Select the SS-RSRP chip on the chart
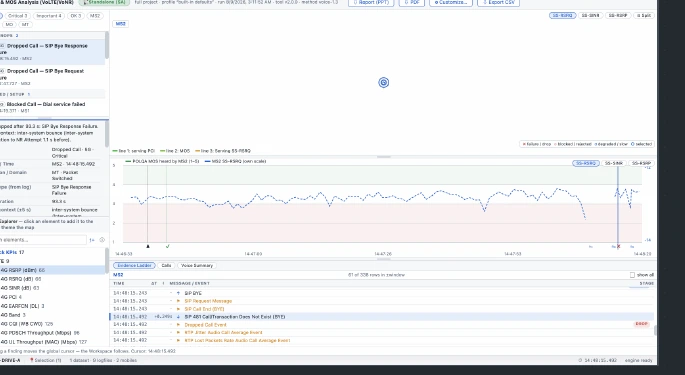This screenshot has width=685, height=375. [x=641, y=163]
